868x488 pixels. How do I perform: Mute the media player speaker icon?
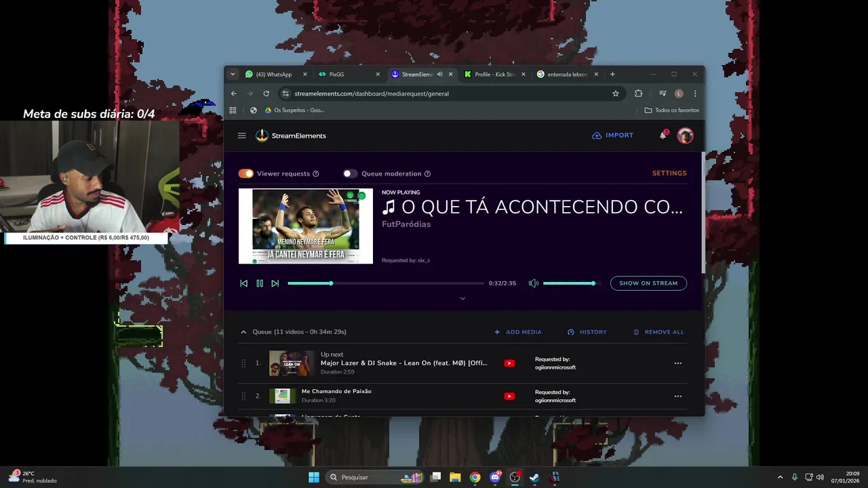tap(534, 283)
